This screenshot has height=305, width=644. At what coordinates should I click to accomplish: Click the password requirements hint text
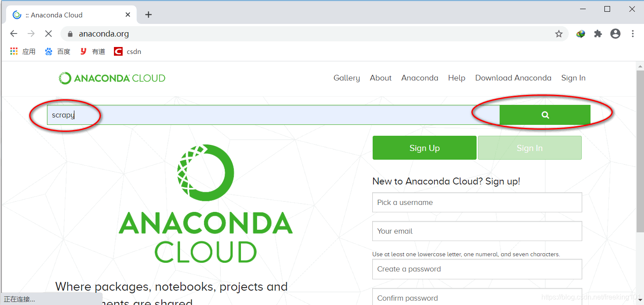click(466, 254)
